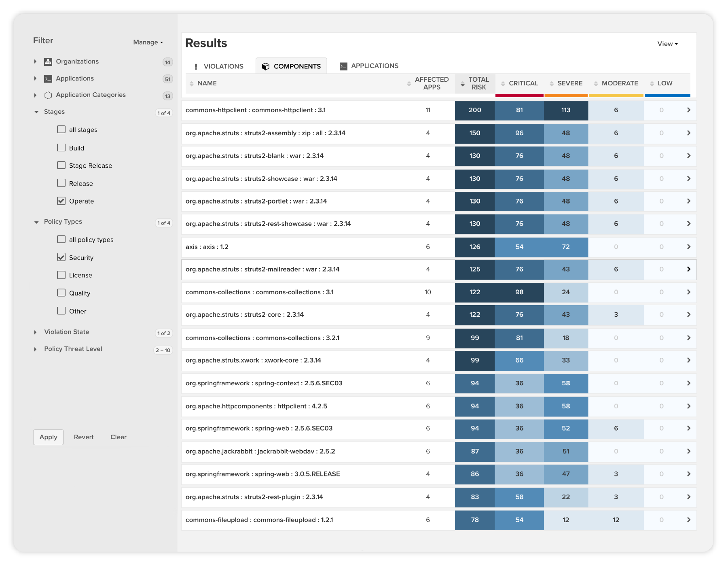
Task: Click total risk 200 cell for commons-httpclient
Action: point(475,110)
